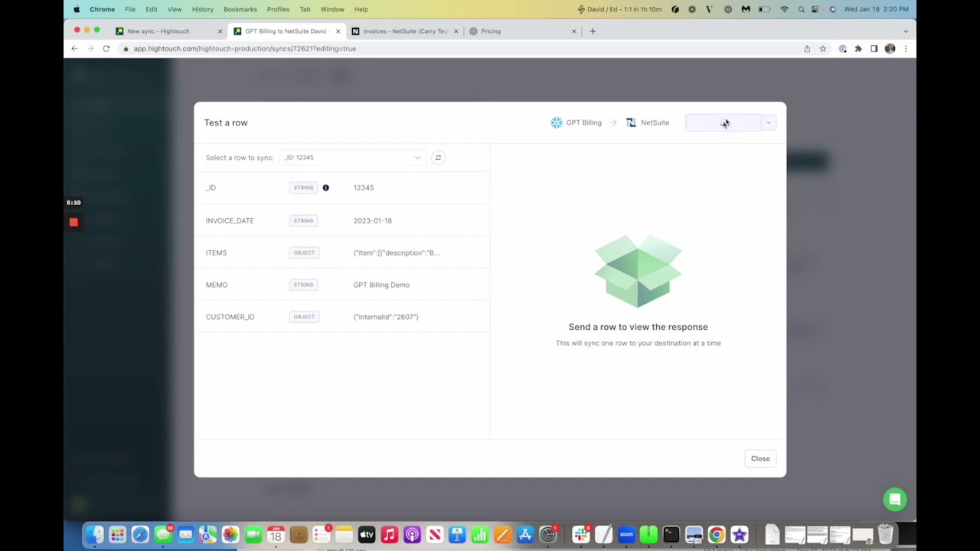
Task: Click the STRING type badge for INVOICE_DATE
Action: [303, 220]
